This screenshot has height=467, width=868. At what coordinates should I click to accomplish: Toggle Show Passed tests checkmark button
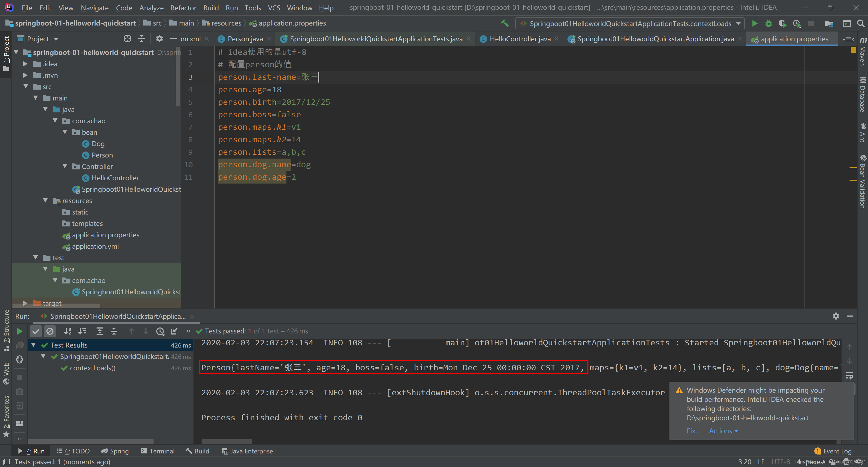tap(36, 331)
